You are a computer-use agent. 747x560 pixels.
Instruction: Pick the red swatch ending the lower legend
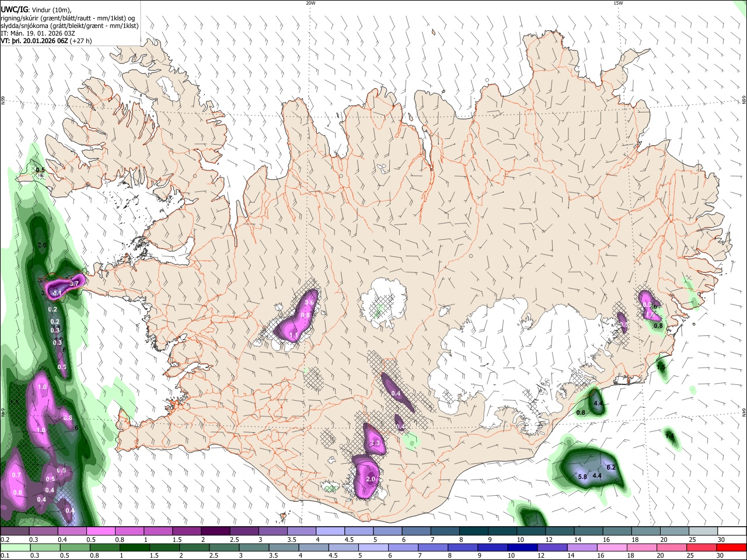[732, 547]
